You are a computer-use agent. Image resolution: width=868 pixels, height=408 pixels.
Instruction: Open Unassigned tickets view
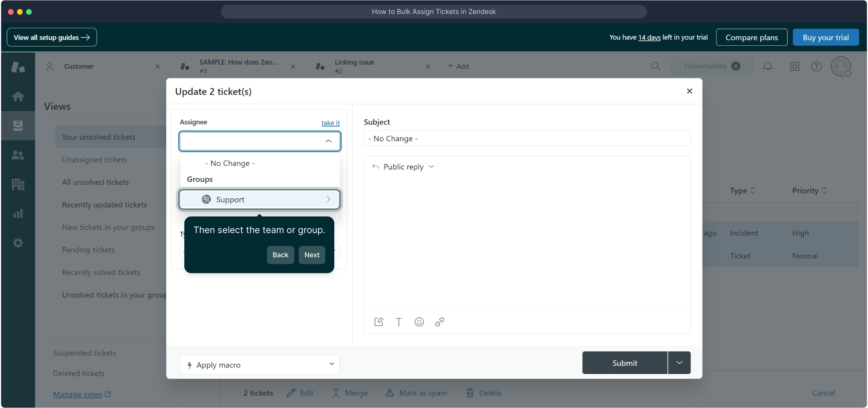pyautogui.click(x=94, y=159)
